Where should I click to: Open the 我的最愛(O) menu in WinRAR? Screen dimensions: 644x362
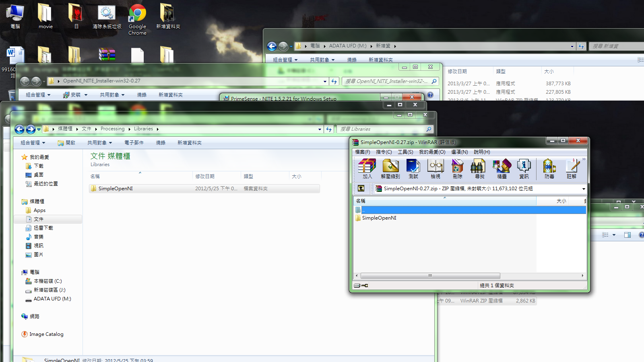coord(432,152)
